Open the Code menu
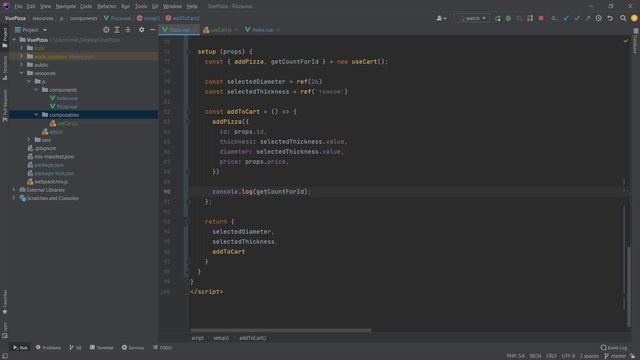 tap(86, 7)
